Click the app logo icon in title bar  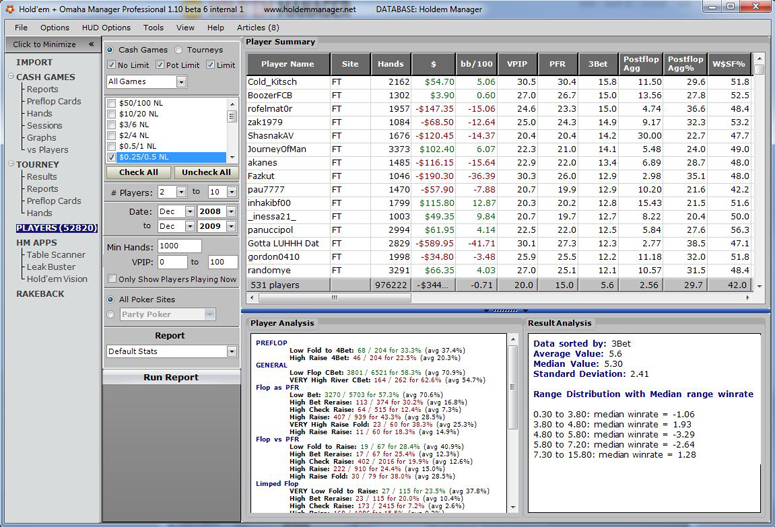(x=10, y=9)
